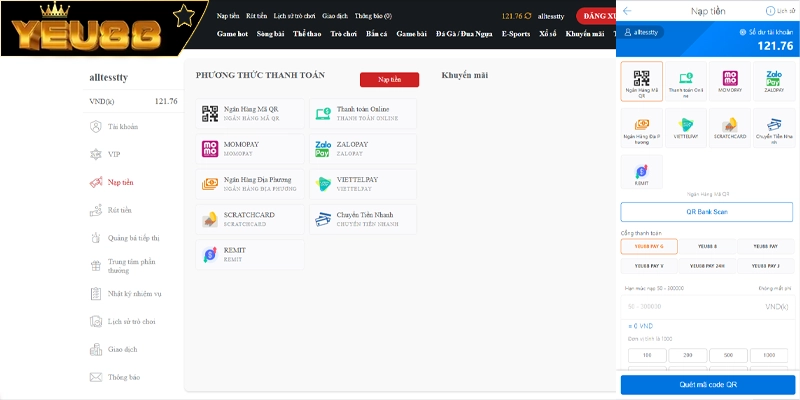Image resolution: width=800 pixels, height=400 pixels.
Task: Select Nạp tiền in the left sidebar
Action: (111, 182)
